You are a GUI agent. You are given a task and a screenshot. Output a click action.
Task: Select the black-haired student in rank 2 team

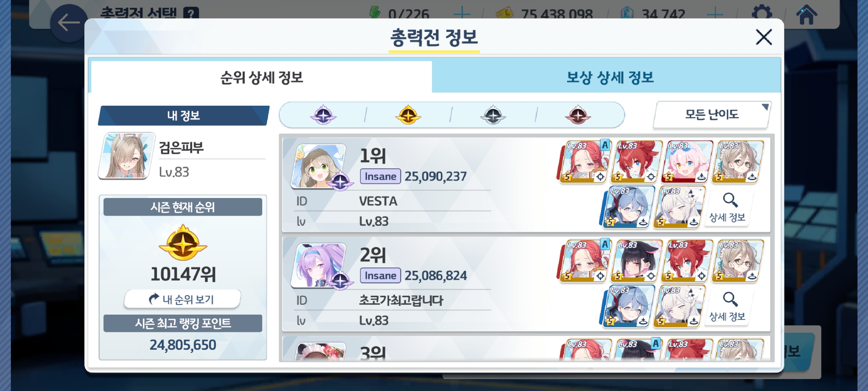[637, 261]
